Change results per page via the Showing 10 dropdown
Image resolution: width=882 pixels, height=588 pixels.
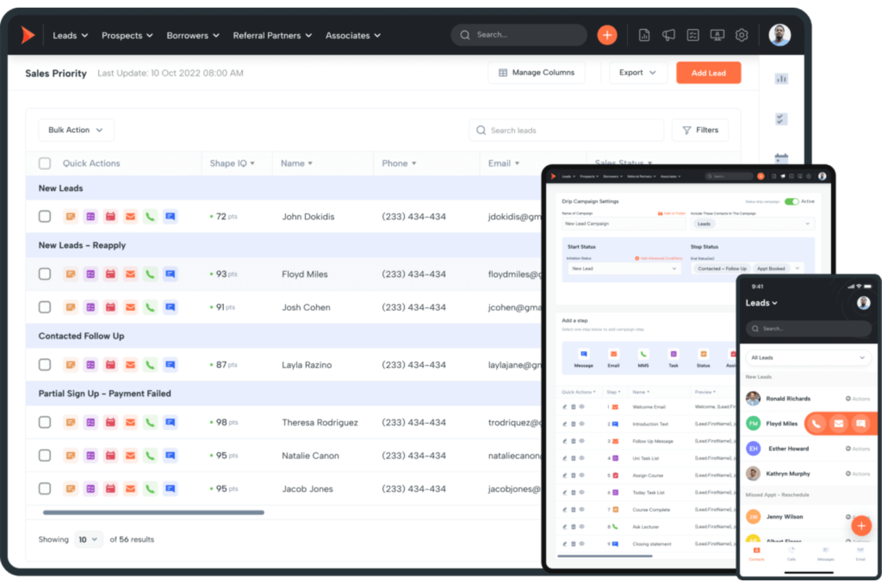(x=88, y=539)
